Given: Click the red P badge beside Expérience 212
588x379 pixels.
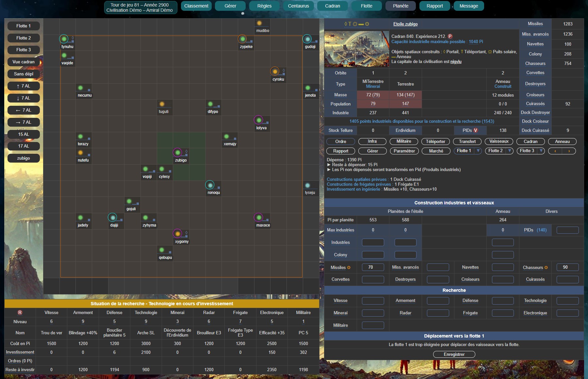Looking at the screenshot, I should [x=450, y=37].
